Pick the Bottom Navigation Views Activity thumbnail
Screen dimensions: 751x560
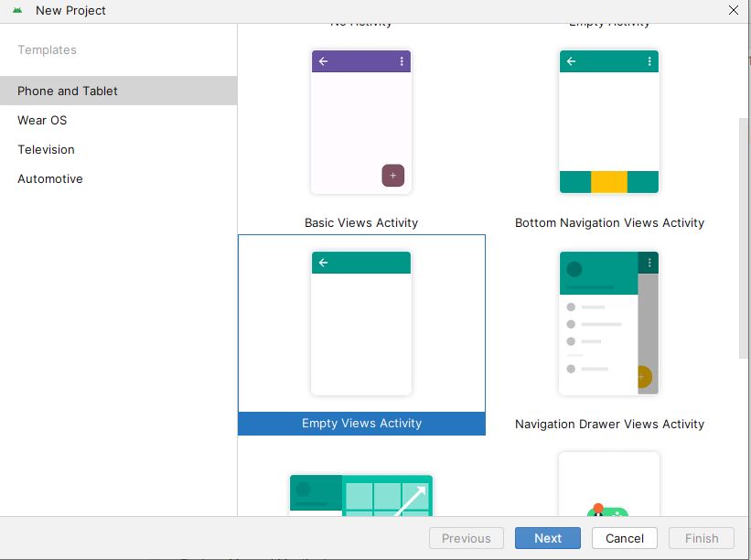[608, 122]
